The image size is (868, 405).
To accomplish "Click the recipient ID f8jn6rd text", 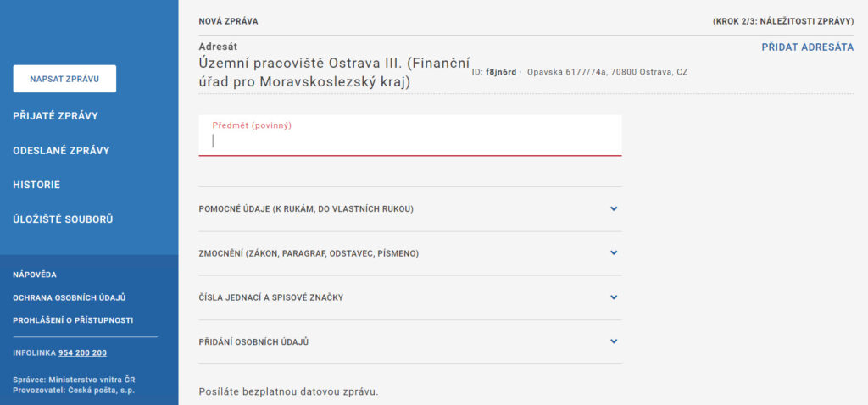I will [x=501, y=72].
